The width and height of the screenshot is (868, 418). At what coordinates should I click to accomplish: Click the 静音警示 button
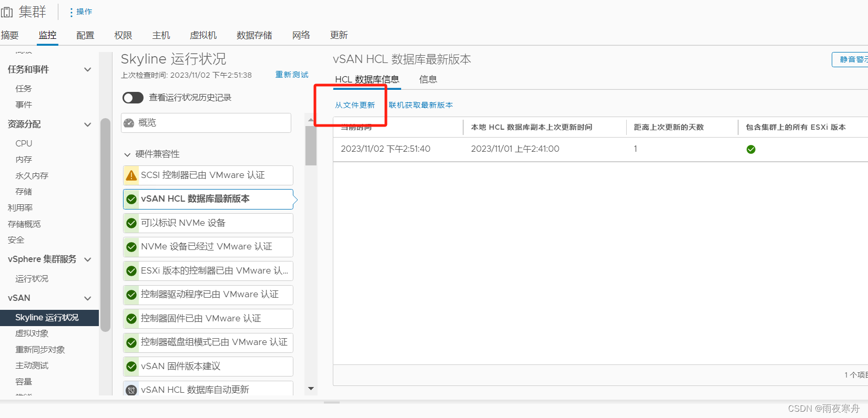pos(850,59)
